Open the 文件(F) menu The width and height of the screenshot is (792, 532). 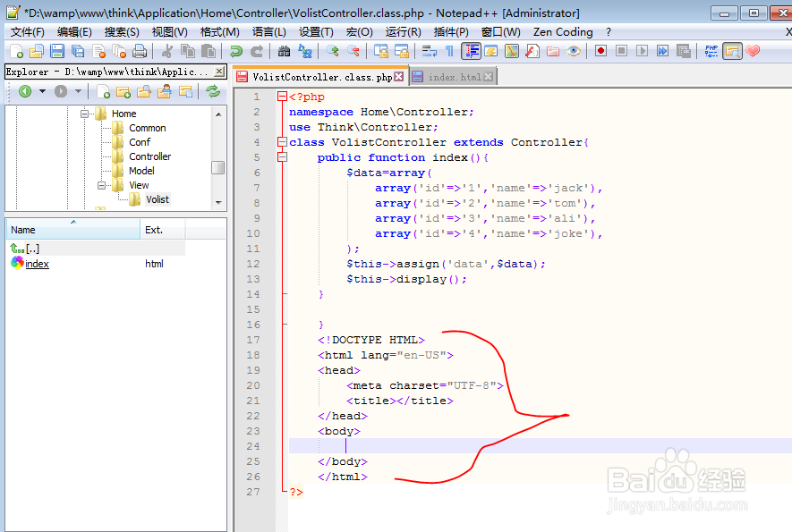point(28,32)
